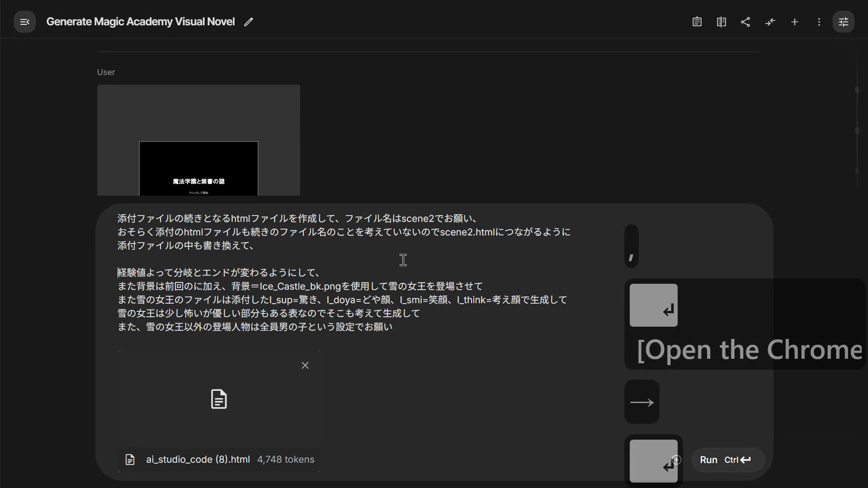
Task: Click the large document icon preview
Action: (x=219, y=399)
